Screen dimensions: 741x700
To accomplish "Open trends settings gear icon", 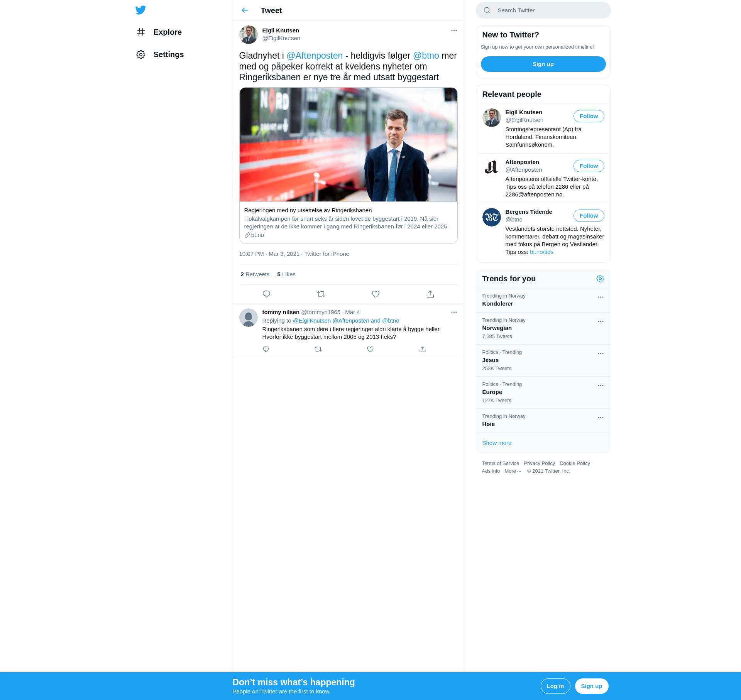I will 600,279.
